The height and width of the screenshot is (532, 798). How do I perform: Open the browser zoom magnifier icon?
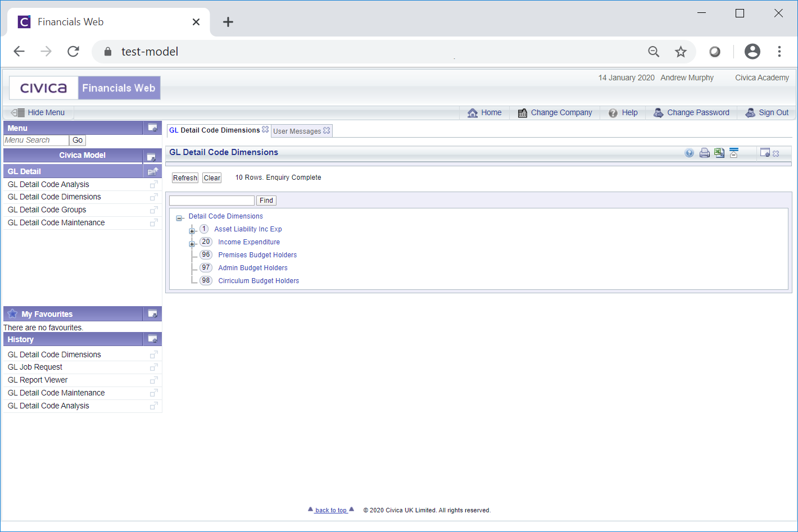point(654,52)
